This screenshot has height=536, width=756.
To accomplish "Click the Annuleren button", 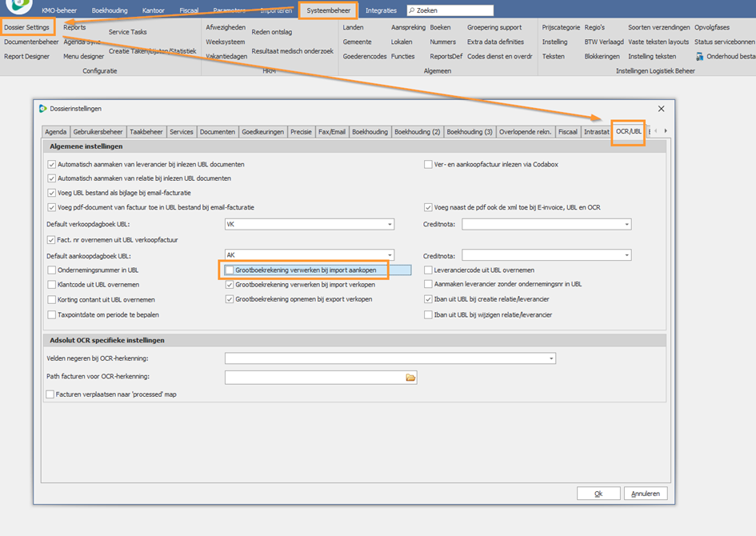I will coord(645,494).
